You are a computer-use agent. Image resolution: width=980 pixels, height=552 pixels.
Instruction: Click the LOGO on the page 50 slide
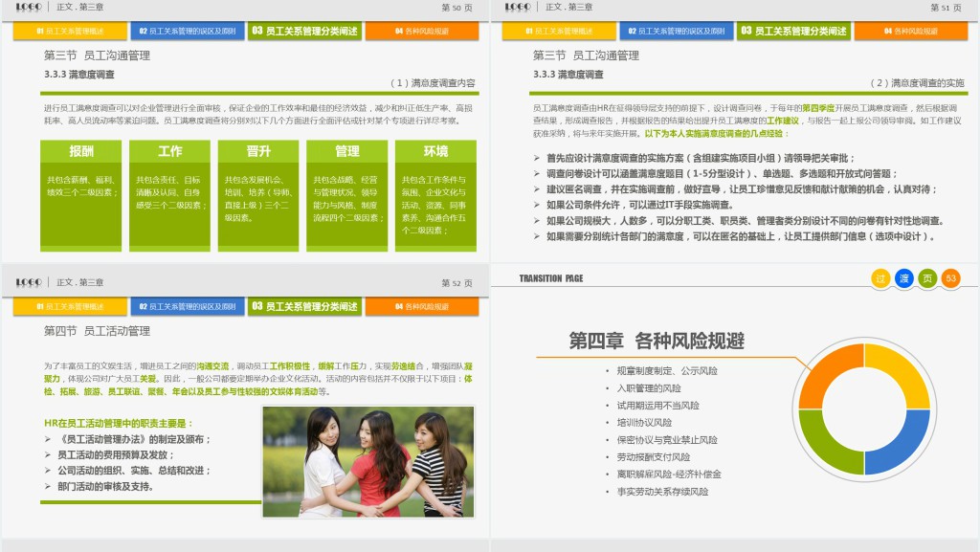coord(29,7)
